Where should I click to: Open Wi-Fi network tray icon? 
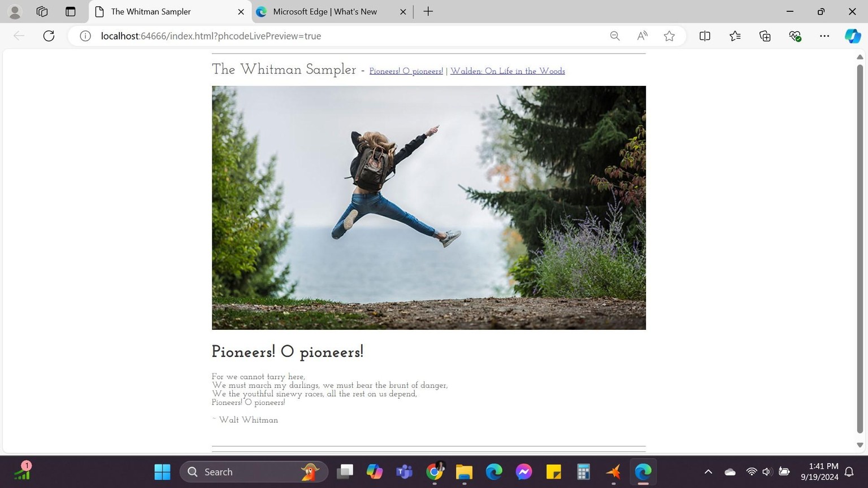[752, 472]
